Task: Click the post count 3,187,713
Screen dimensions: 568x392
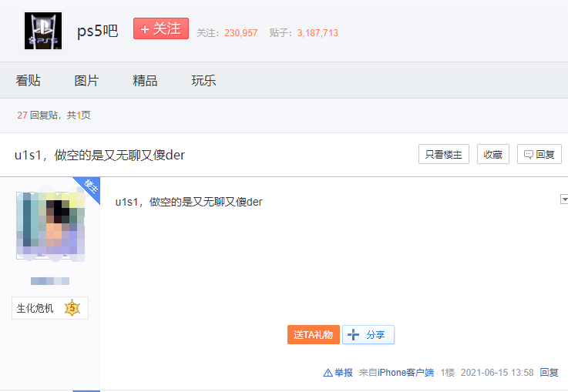Action: pos(318,33)
